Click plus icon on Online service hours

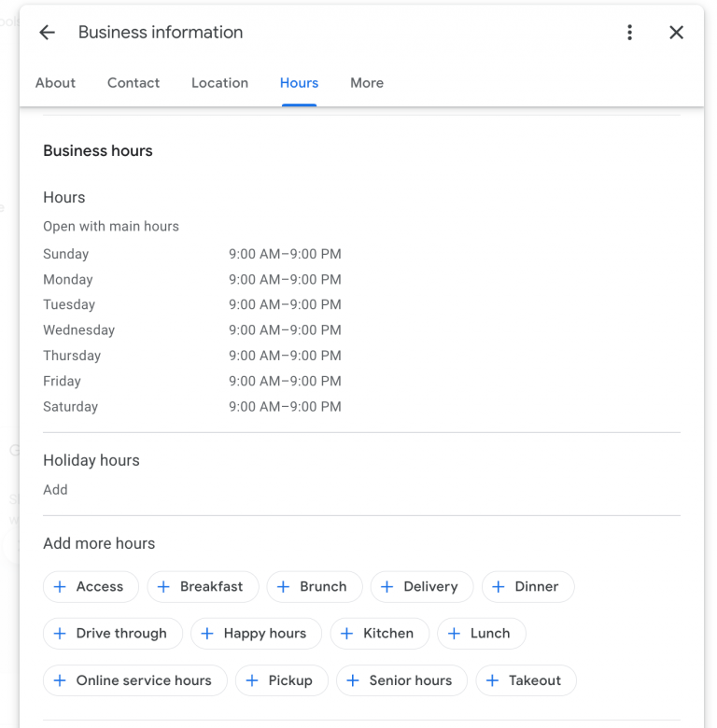click(60, 681)
